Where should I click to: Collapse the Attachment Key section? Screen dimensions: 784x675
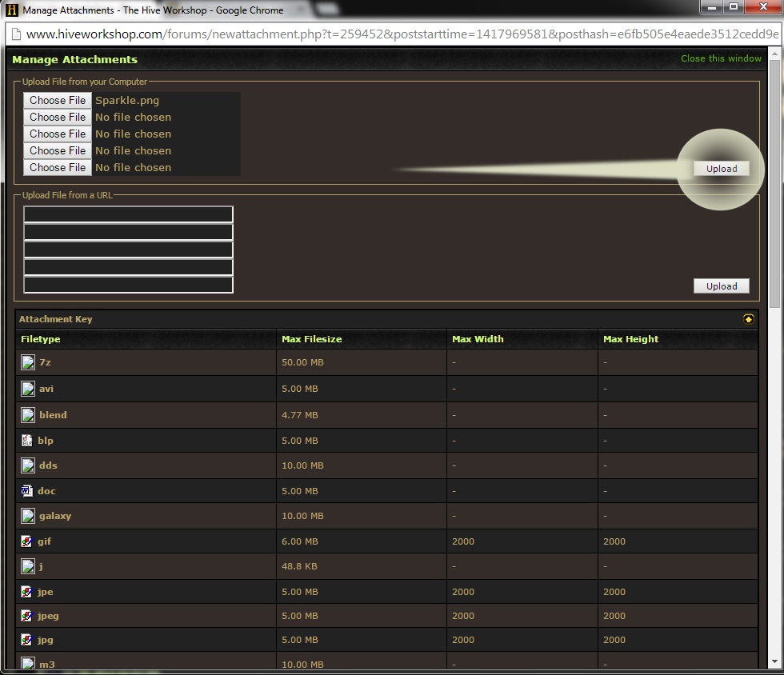[749, 319]
